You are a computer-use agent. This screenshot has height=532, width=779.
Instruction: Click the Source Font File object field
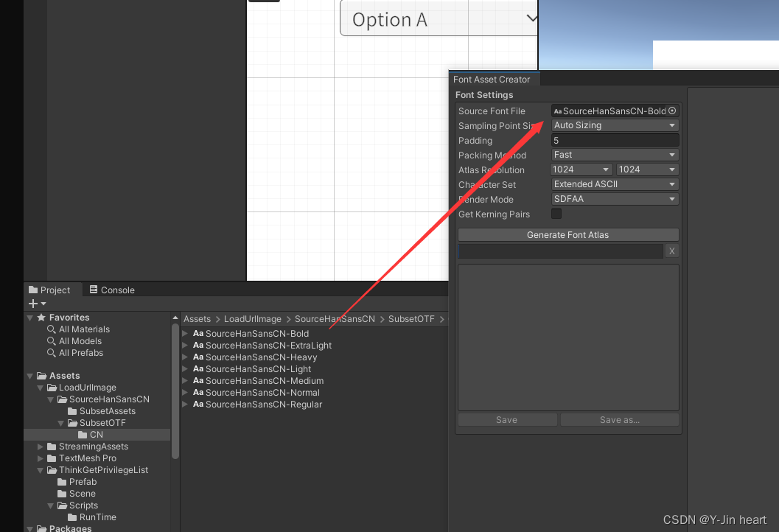pos(615,111)
